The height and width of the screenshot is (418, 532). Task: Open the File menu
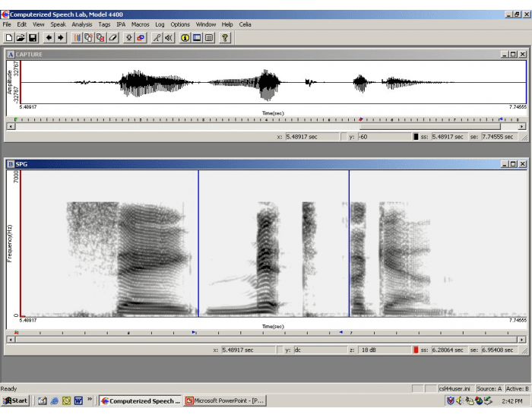[7, 24]
